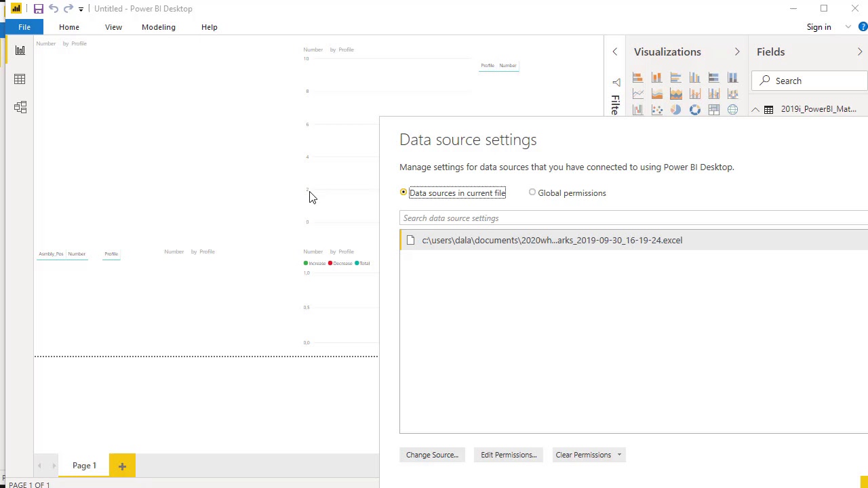Switch to Report view in left sidebar
The height and width of the screenshot is (488, 868).
pyautogui.click(x=20, y=51)
